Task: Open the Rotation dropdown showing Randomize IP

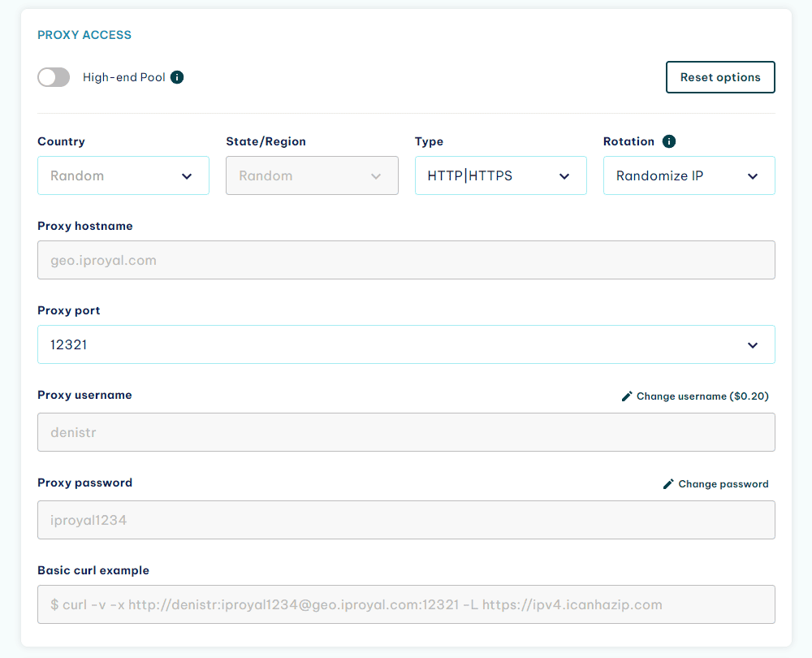Action: click(689, 175)
